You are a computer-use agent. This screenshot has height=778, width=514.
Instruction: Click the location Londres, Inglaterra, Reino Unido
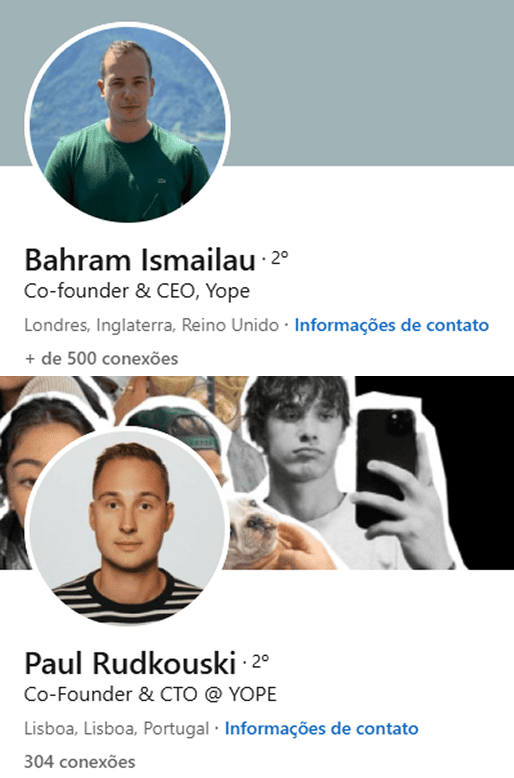[x=151, y=325]
